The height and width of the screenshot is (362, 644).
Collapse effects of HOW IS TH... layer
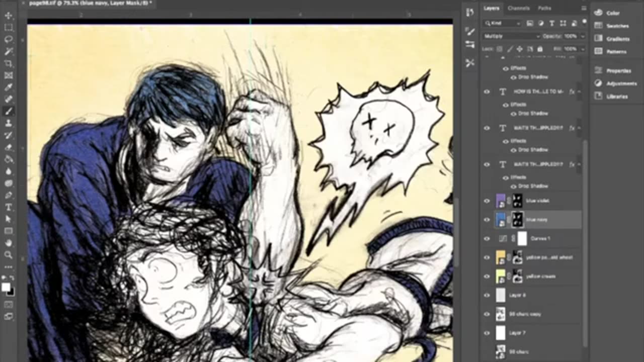pyautogui.click(x=579, y=92)
